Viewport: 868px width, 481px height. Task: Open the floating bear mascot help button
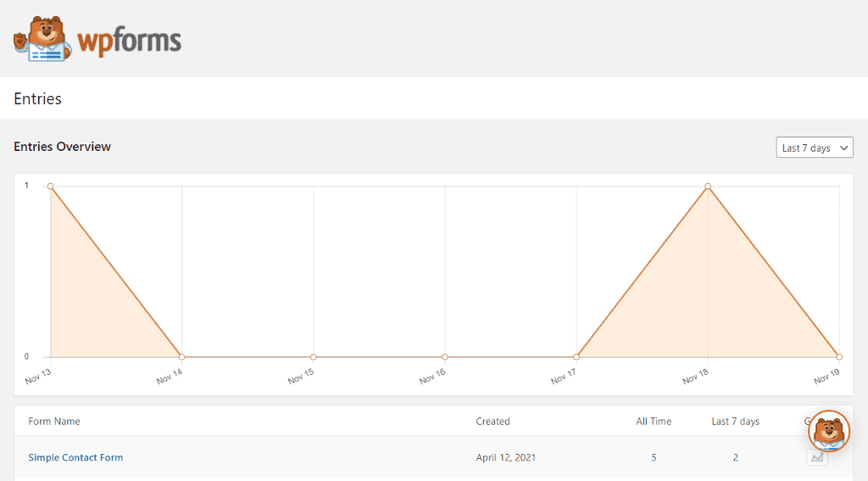click(x=829, y=431)
